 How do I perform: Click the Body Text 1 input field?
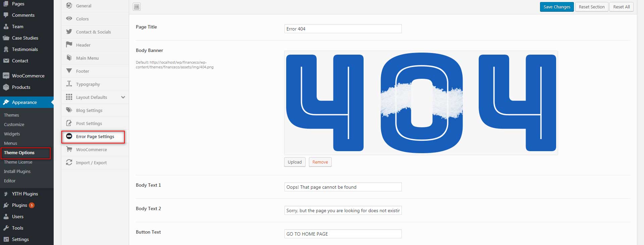[343, 187]
